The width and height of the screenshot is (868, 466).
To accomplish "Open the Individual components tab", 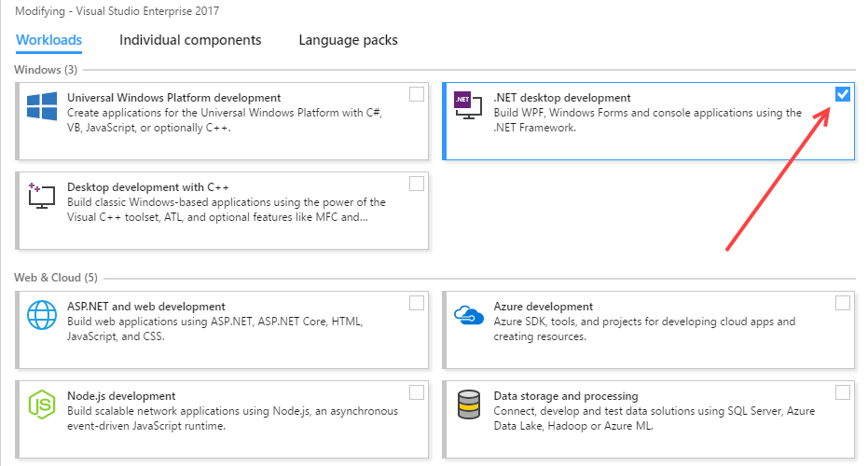I will (190, 40).
